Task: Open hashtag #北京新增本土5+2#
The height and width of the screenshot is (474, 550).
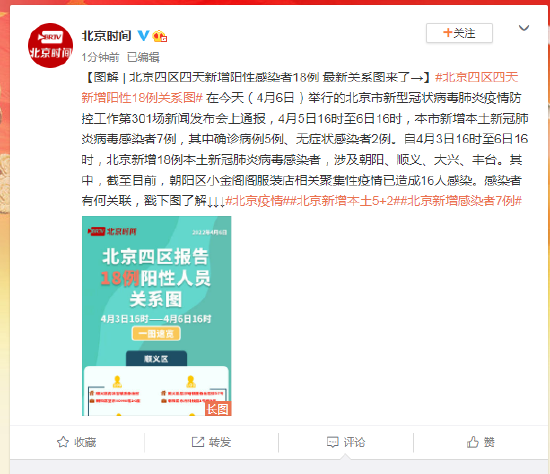Action: [x=344, y=201]
